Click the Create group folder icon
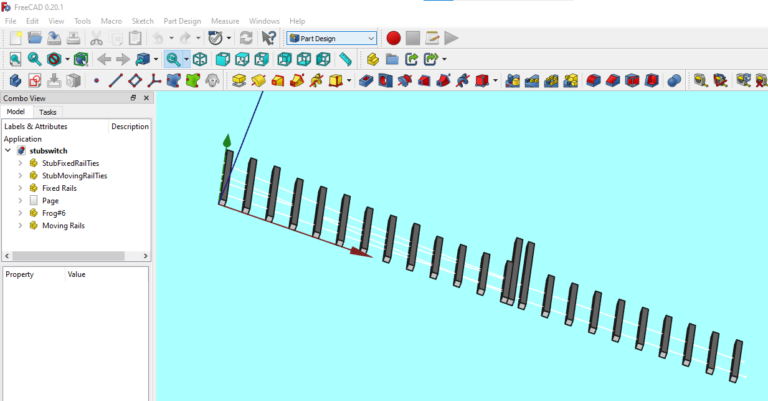 392,59
